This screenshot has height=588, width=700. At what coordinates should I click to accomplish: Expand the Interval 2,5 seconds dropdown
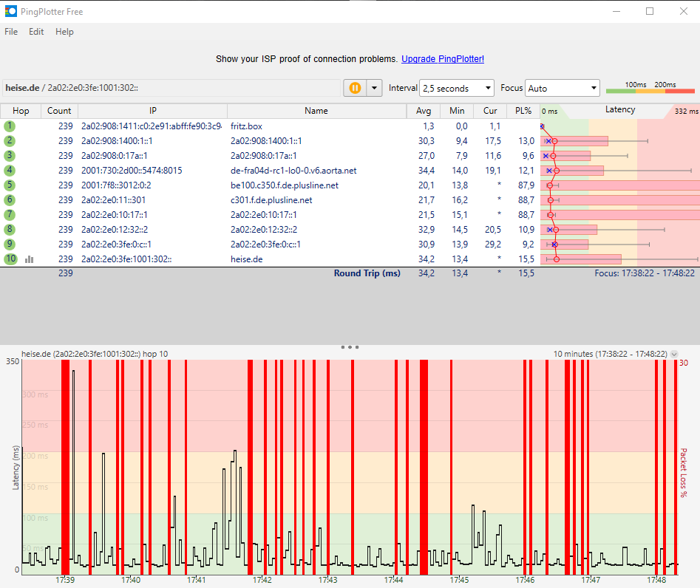456,88
